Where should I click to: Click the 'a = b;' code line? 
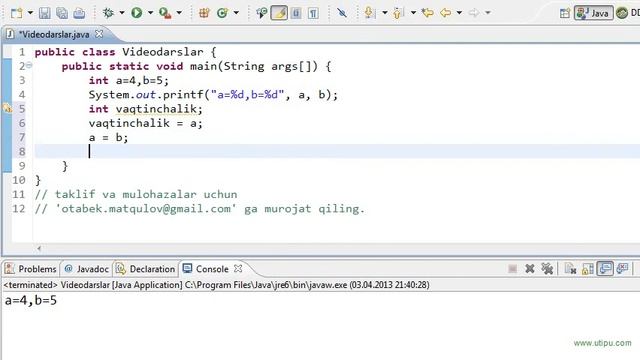pos(108,138)
